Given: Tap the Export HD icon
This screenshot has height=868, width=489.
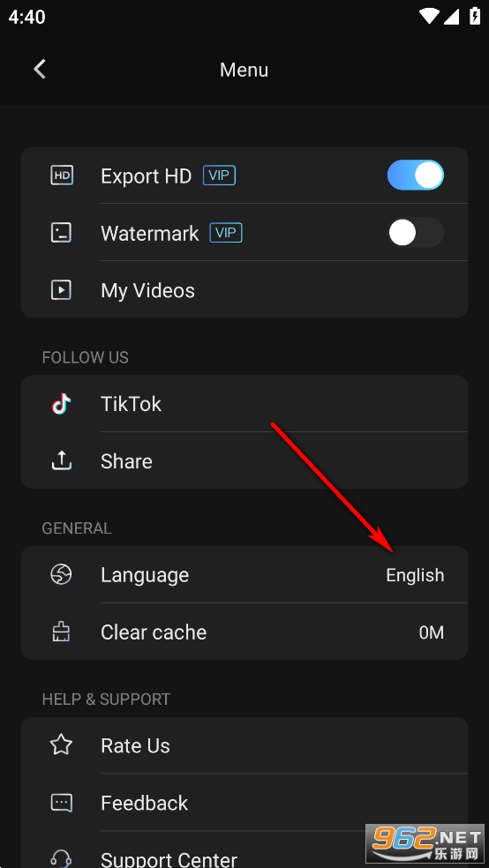Looking at the screenshot, I should point(62,176).
